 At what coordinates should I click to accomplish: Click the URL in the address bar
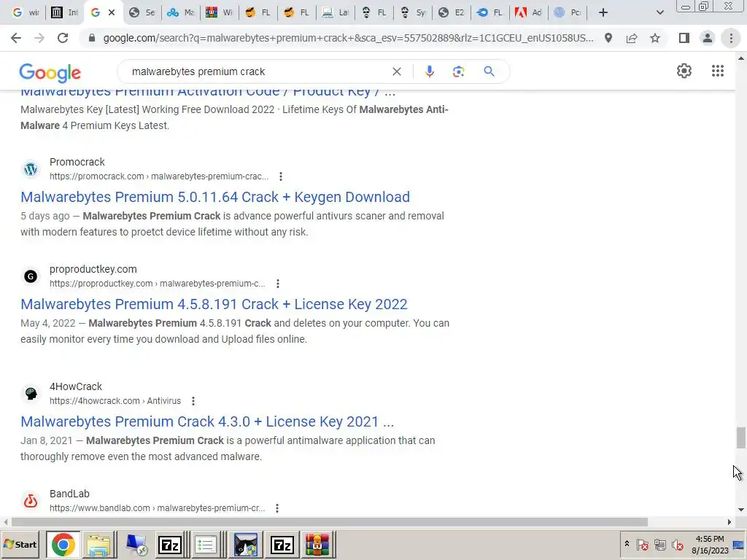(x=349, y=38)
